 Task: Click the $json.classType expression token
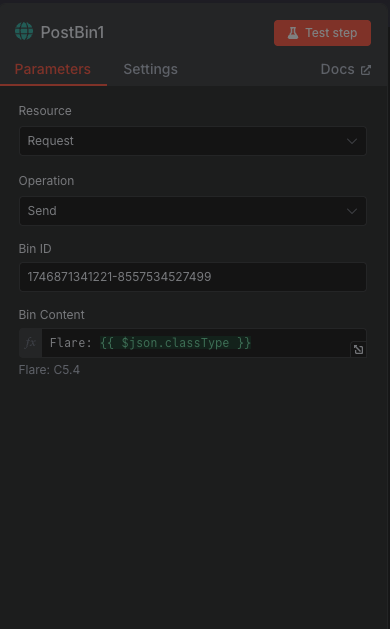click(x=175, y=343)
